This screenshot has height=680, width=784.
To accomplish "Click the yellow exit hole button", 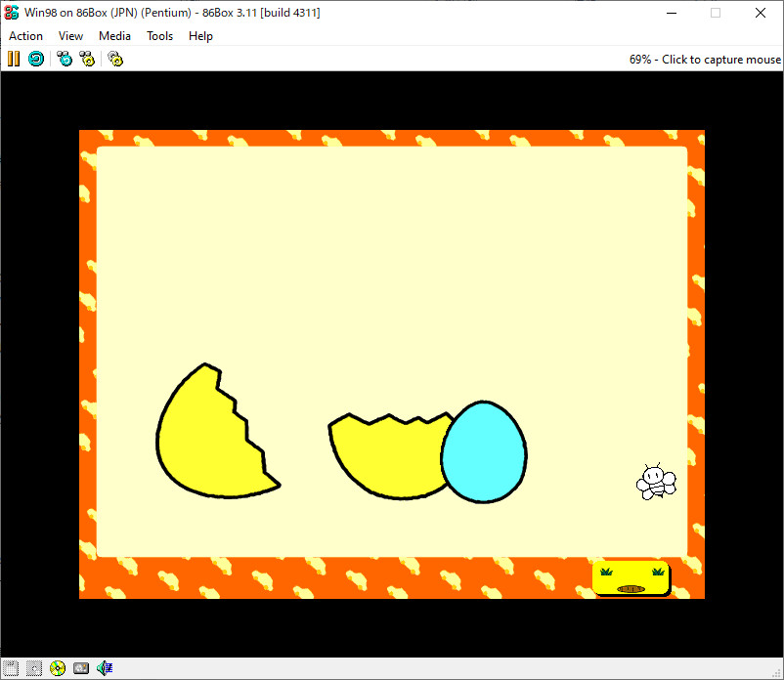I will 631,578.
